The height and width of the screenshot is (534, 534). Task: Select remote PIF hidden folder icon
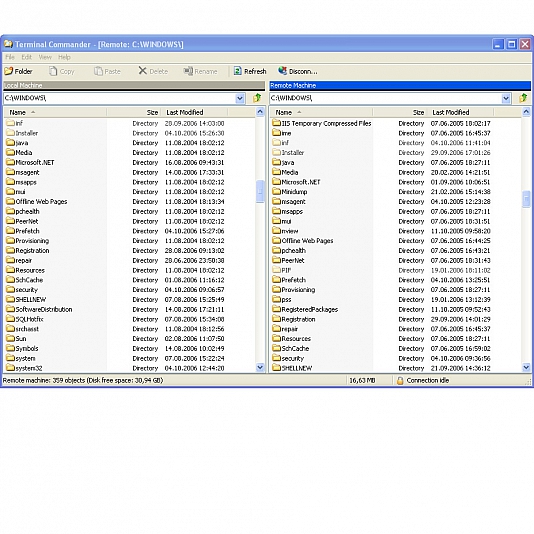[277, 270]
